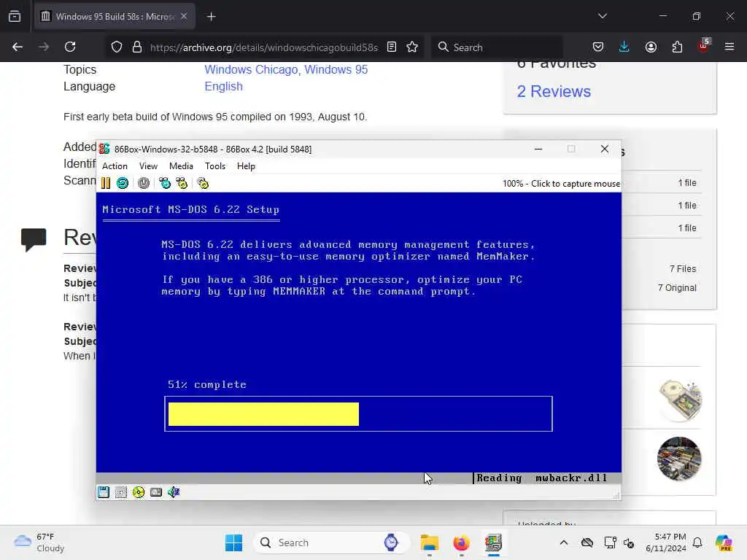The image size is (747, 560).
Task: Open Firefox hamburger application menu
Action: 729,47
